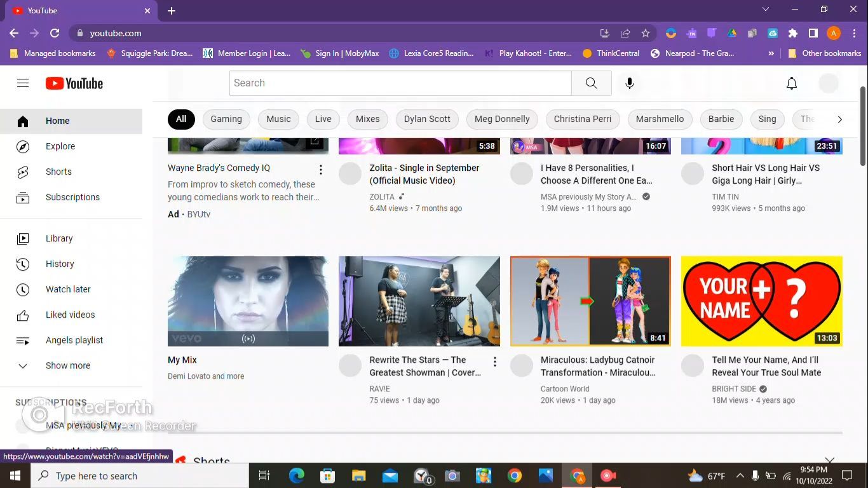
Task: Select the Gaming filter chip
Action: point(226,119)
